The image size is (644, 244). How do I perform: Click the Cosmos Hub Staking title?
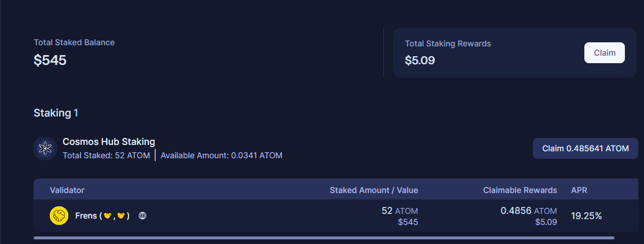point(109,142)
